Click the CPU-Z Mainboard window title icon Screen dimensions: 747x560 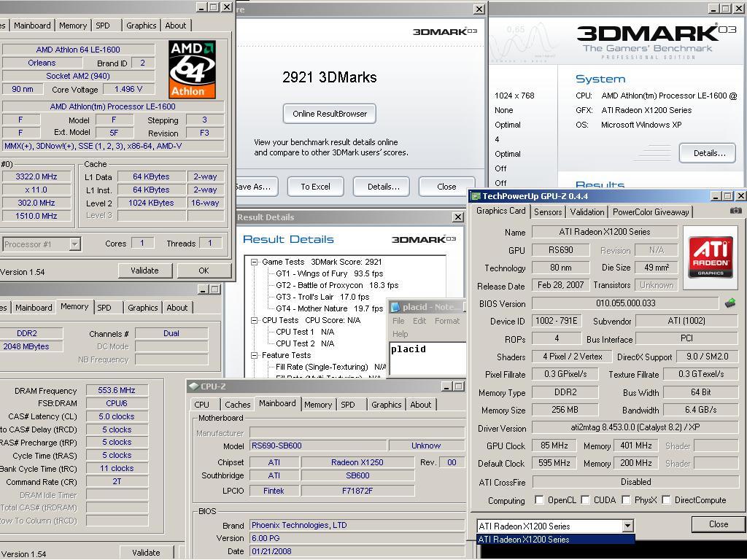(193, 386)
